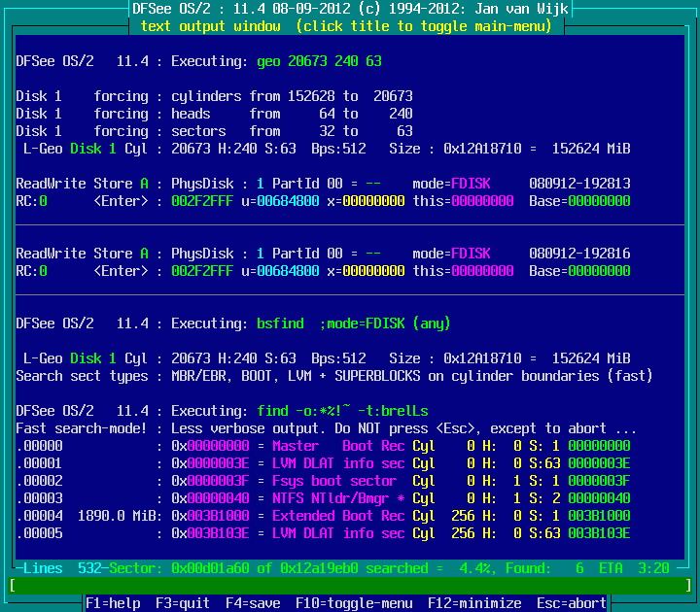Click inside the green command entry field
Screen dimensions: 700x612
coord(350,585)
